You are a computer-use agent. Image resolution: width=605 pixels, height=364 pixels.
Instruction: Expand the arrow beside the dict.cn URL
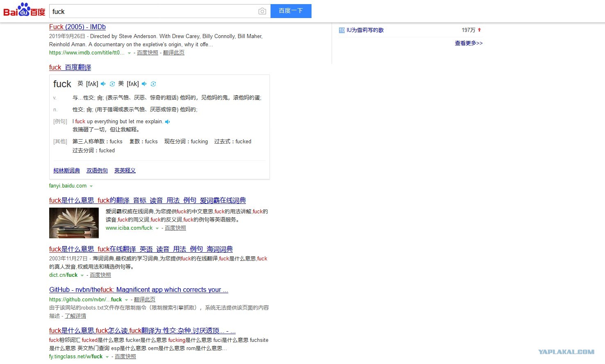point(82,276)
